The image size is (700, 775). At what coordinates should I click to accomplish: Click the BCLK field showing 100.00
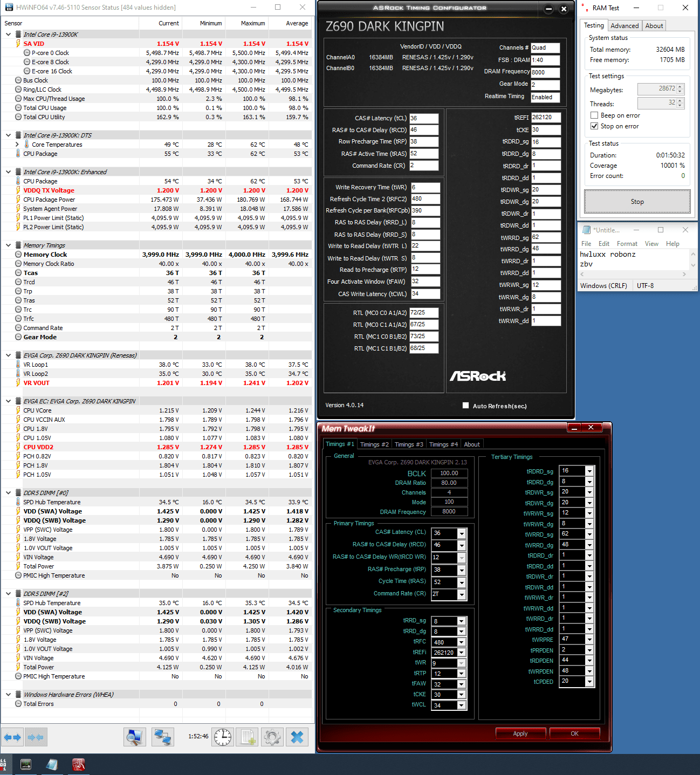pos(449,473)
